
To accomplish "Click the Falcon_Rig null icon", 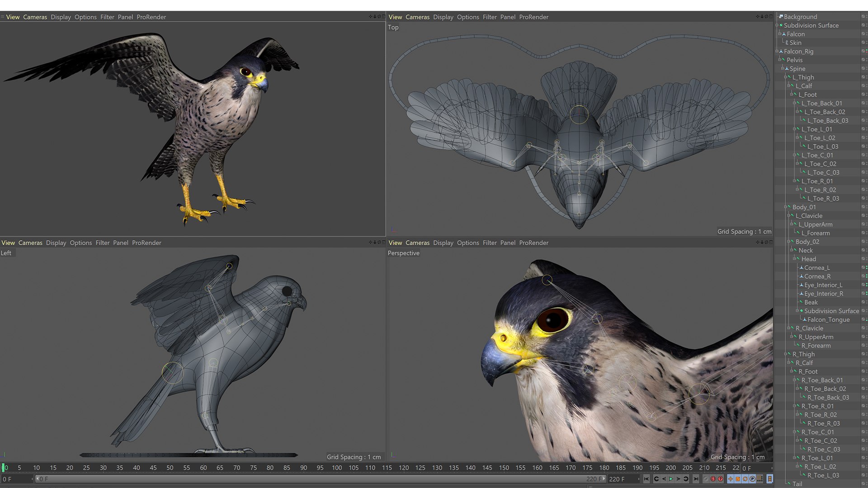I will coord(781,51).
